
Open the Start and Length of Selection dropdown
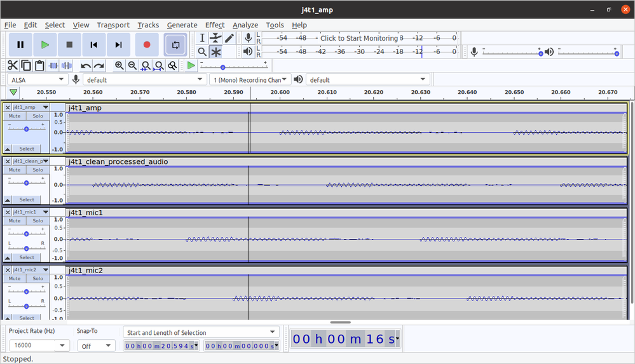pos(201,332)
